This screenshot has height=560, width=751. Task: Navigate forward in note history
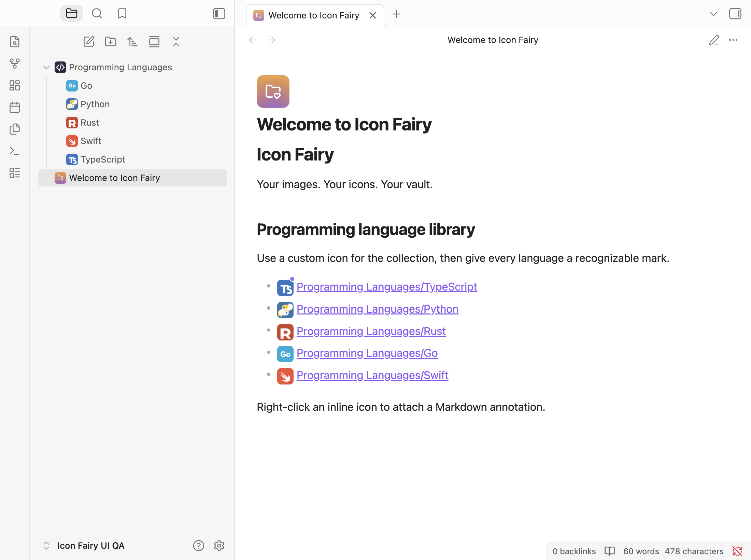tap(272, 40)
